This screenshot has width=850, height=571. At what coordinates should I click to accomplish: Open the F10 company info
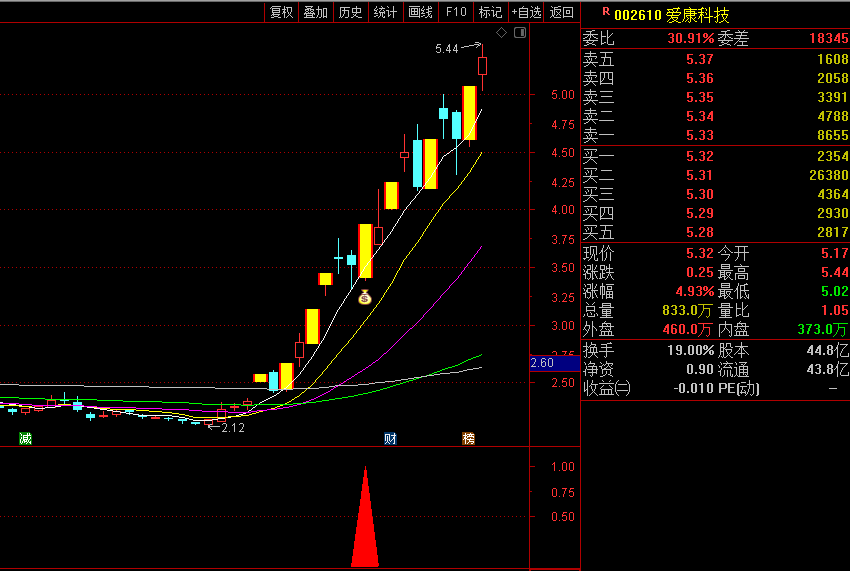point(456,12)
